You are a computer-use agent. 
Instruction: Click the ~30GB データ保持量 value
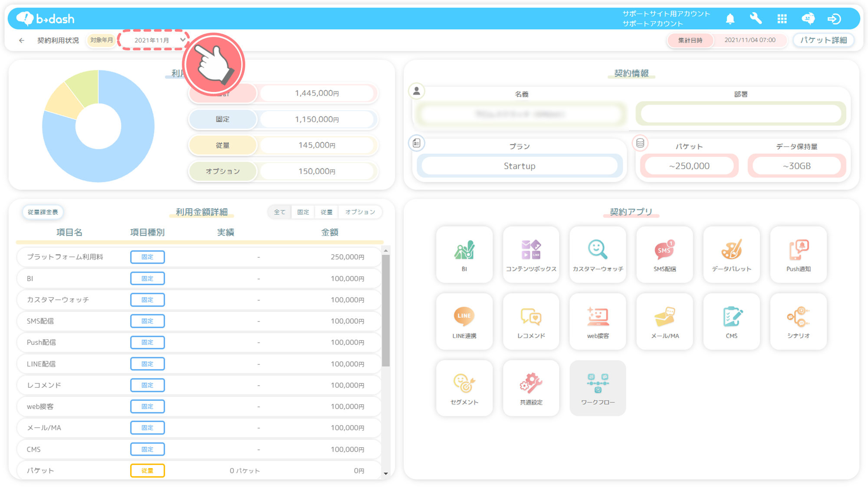pyautogui.click(x=796, y=166)
